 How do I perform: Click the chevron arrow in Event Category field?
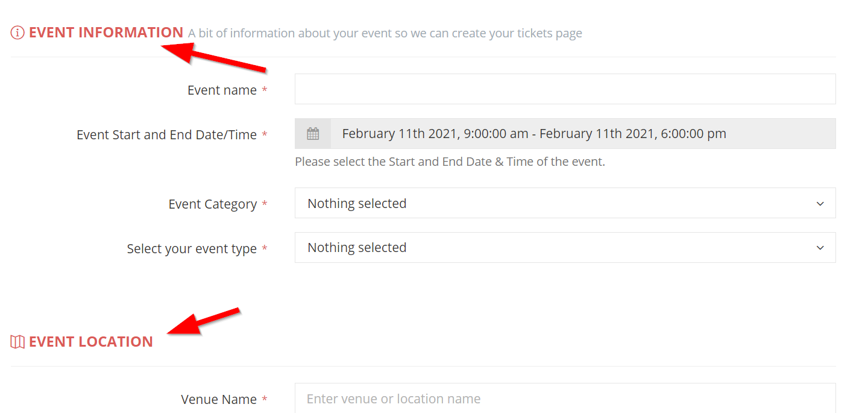(820, 204)
